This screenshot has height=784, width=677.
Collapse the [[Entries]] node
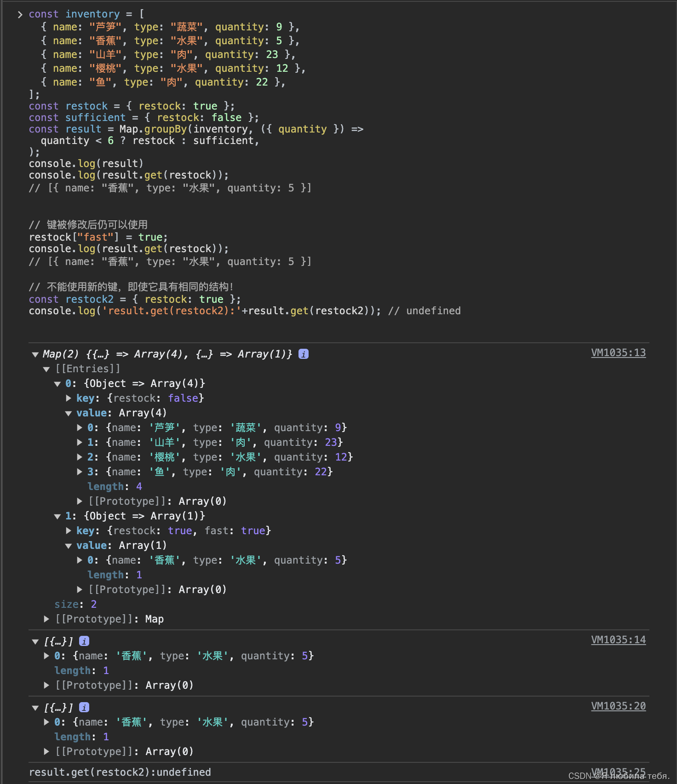coord(46,369)
